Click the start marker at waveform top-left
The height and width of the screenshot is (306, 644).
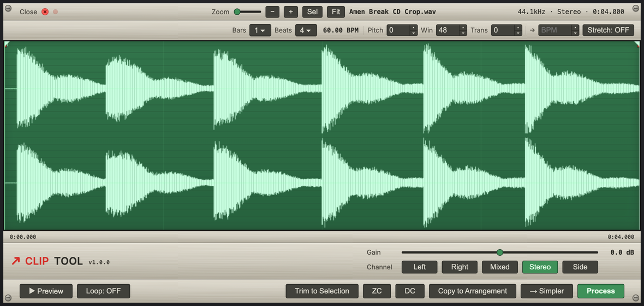6,44
